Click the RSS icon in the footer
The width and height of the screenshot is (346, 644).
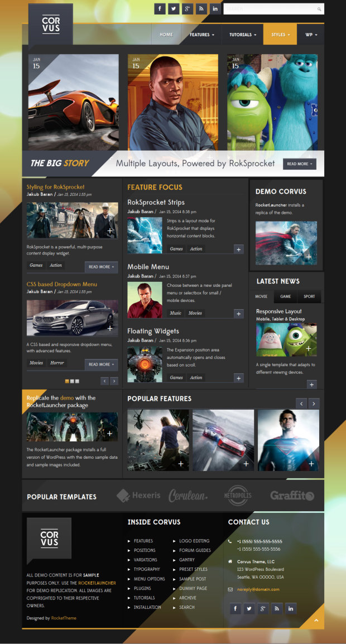(x=277, y=608)
